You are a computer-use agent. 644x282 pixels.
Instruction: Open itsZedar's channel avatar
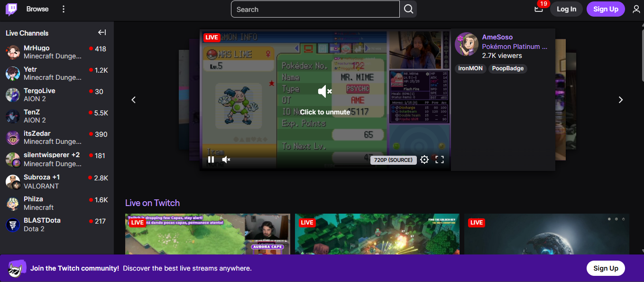[13, 138]
